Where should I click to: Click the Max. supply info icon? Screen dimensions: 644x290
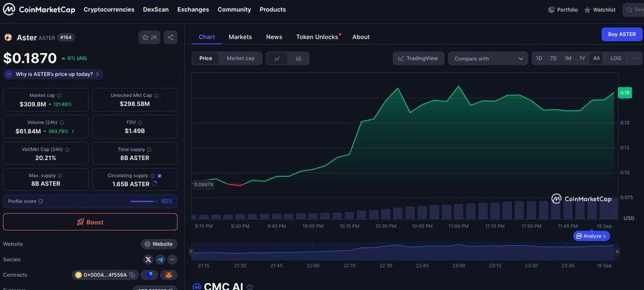pos(60,176)
